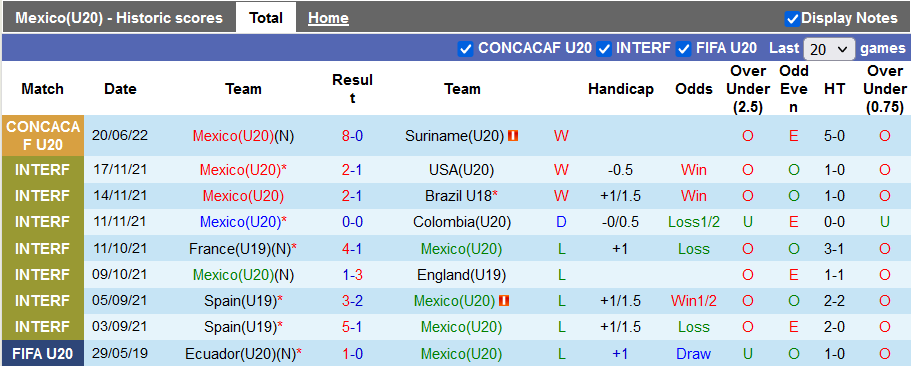Click the Handicap column header
Image resolution: width=911 pixels, height=366 pixels.
point(621,89)
